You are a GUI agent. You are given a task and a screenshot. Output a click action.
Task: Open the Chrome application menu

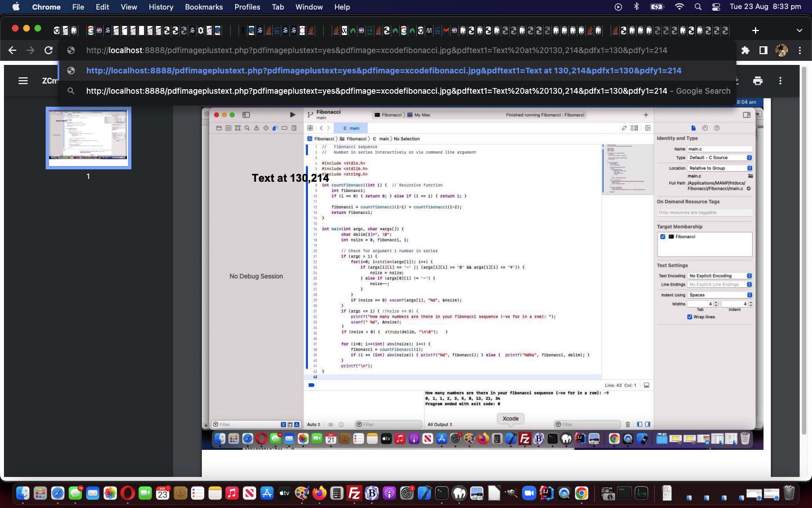[46, 7]
